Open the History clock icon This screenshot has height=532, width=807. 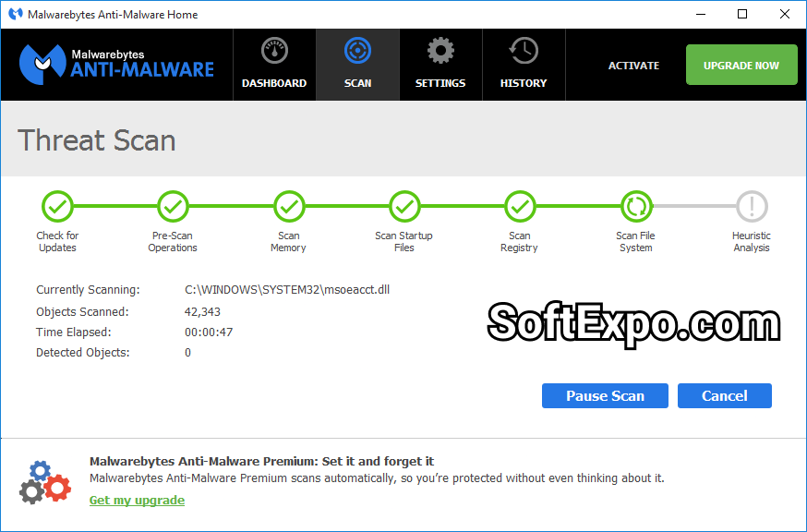524,52
